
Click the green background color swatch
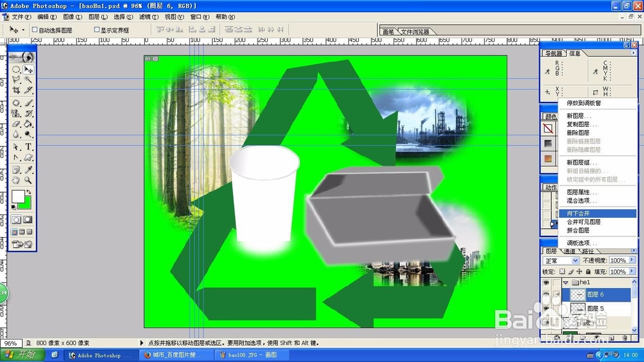[x=27, y=204]
